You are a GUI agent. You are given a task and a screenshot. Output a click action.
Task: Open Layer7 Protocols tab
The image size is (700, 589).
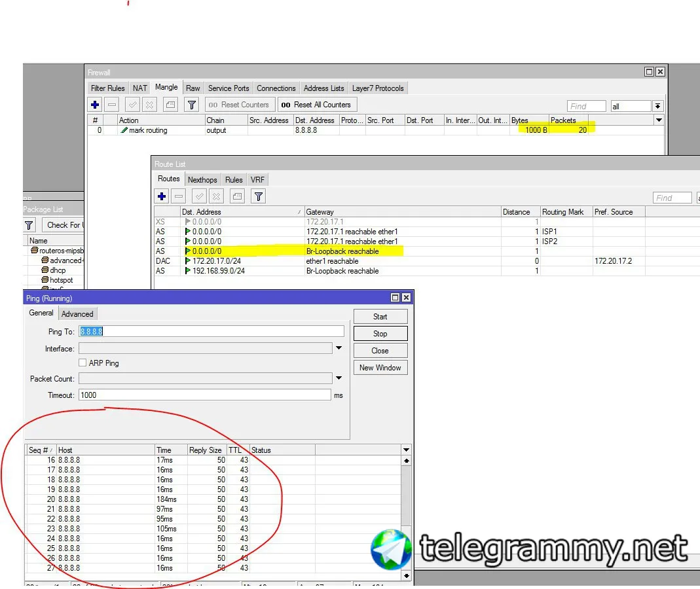(378, 88)
